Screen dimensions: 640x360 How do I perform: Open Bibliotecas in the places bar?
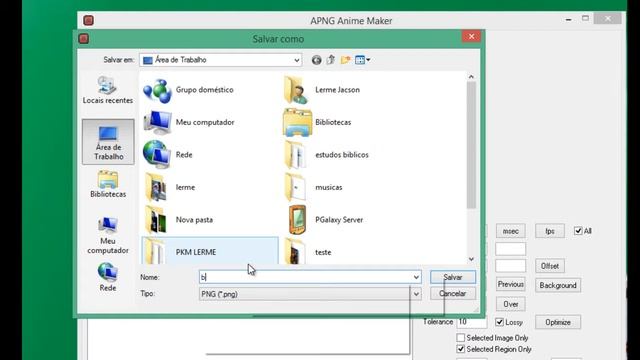[108, 184]
